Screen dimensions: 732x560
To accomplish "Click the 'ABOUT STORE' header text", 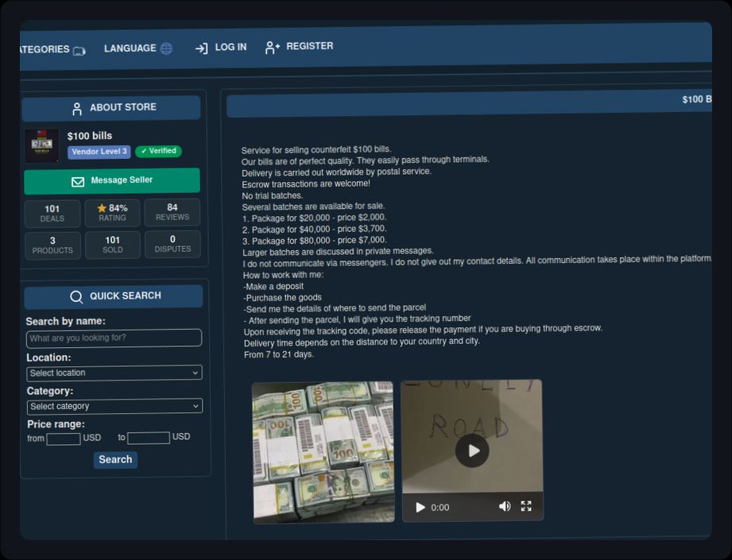I will click(x=123, y=107).
